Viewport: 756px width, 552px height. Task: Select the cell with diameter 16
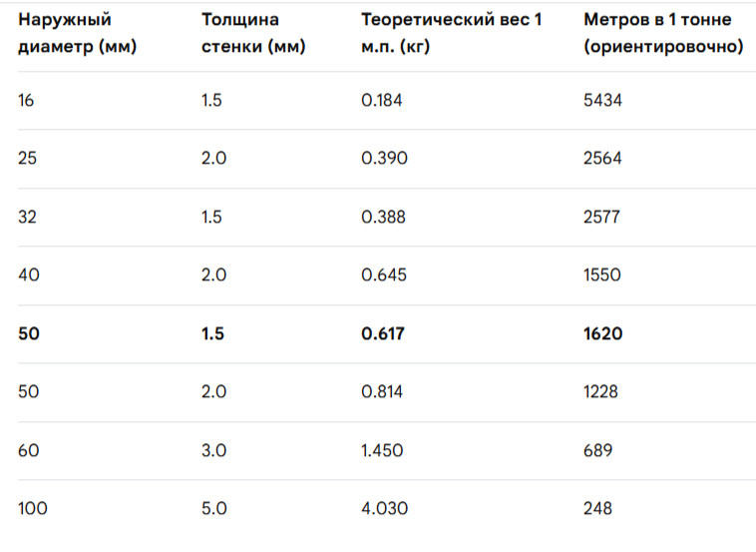click(27, 100)
